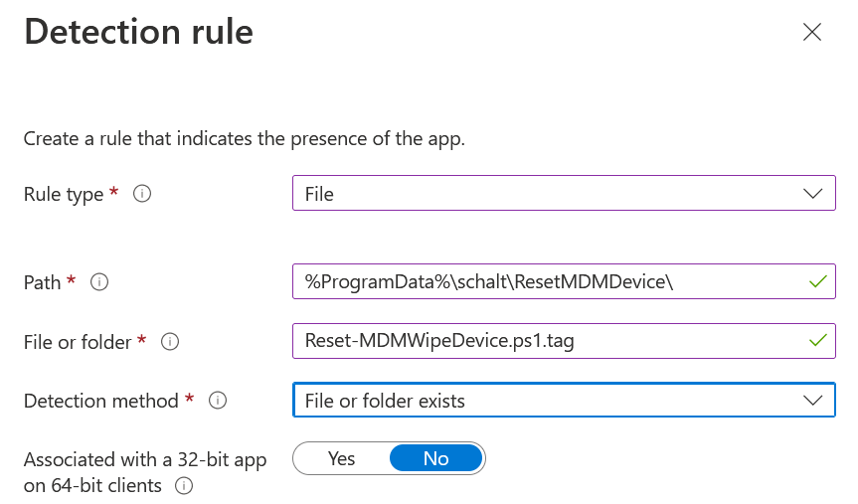858x504 pixels.
Task: Click into the Path input field
Action: coord(547,281)
